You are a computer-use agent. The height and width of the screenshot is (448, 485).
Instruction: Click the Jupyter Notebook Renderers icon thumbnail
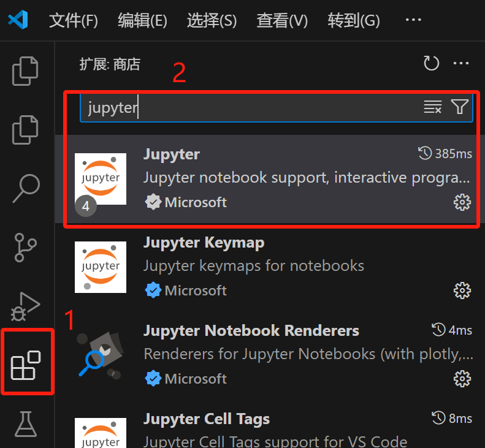(x=101, y=355)
